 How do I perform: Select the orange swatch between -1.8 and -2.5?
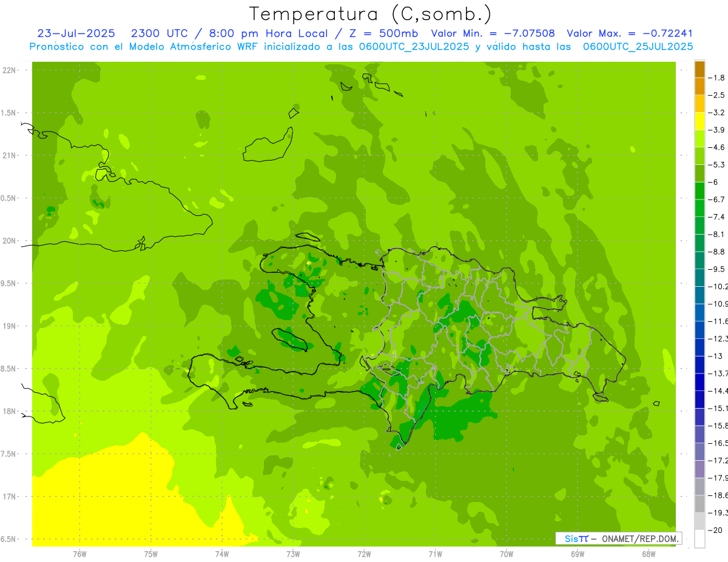(699, 87)
